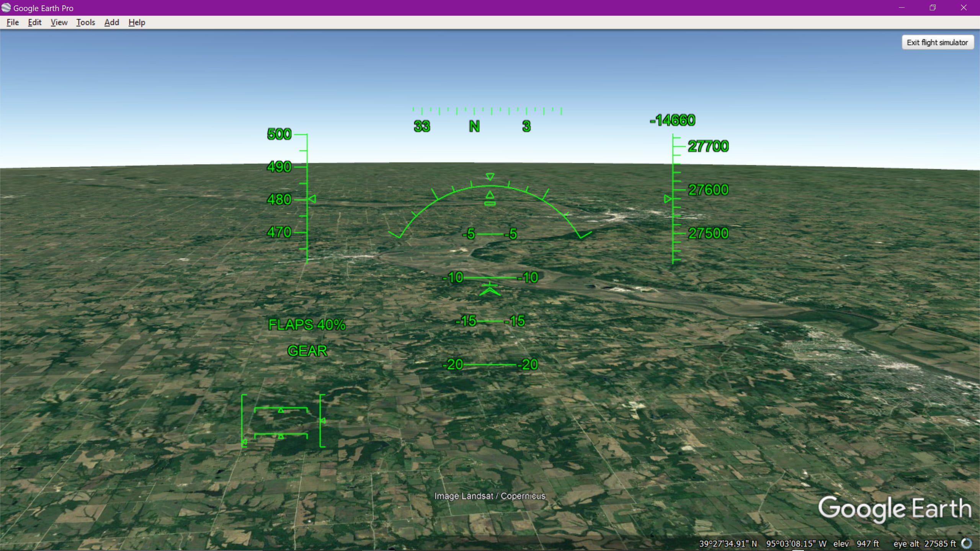
Task: Open the File menu
Action: 13,22
